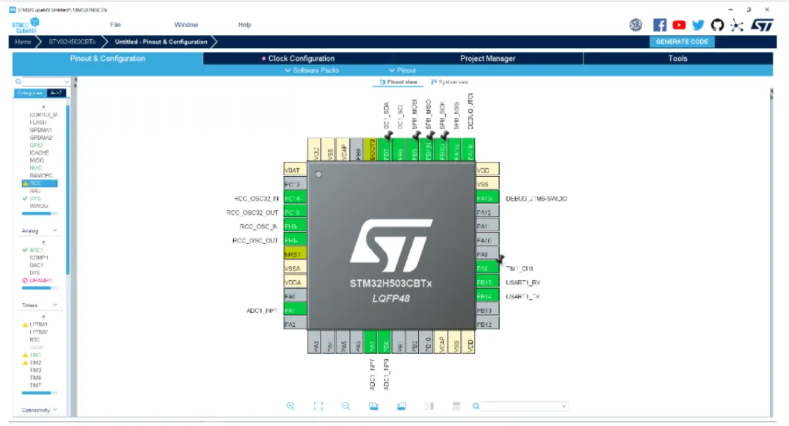Click the PA1 pin labeled ADC1_INP1
The height and width of the screenshot is (426, 789).
(295, 310)
